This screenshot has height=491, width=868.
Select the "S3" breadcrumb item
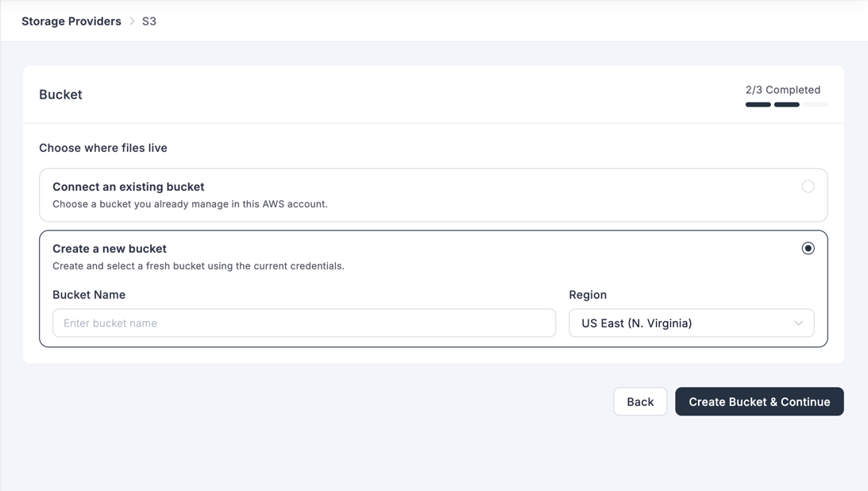149,21
